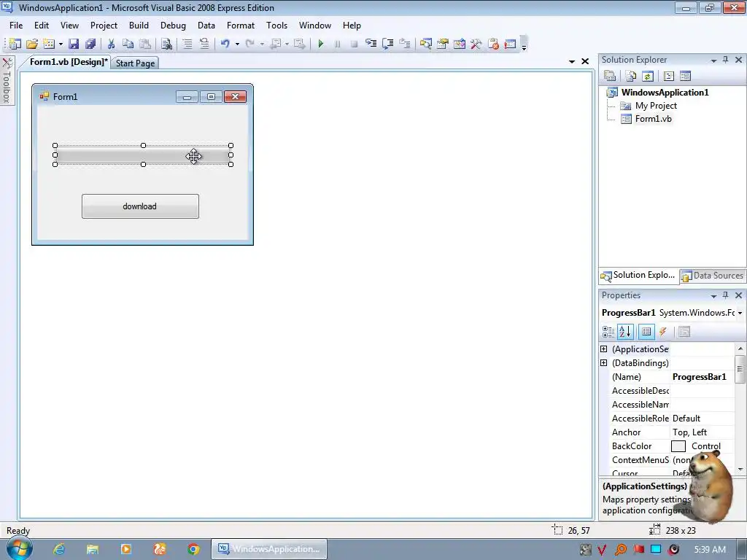Open the Undo history dropdown arrow

[237, 44]
